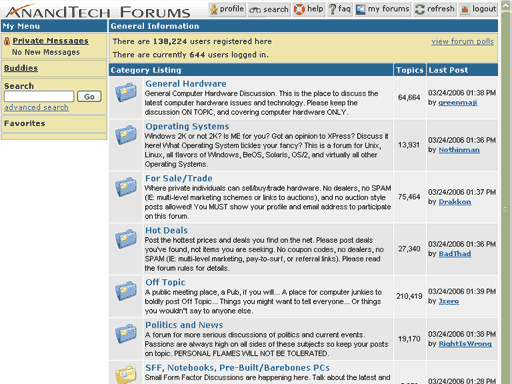Open SFF, Notebooks, Pre-Built/Barebones PCs forum
The height and width of the screenshot is (384, 512).
[x=237, y=368]
